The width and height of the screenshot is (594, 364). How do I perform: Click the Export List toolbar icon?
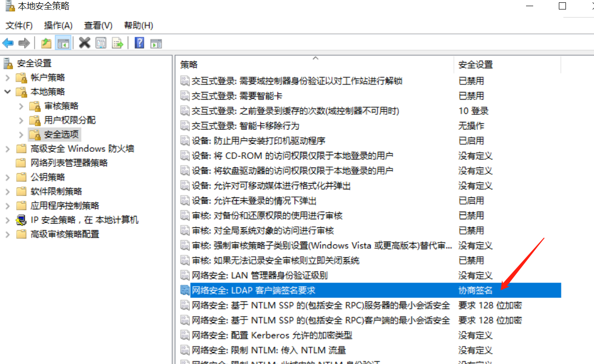pyautogui.click(x=118, y=43)
